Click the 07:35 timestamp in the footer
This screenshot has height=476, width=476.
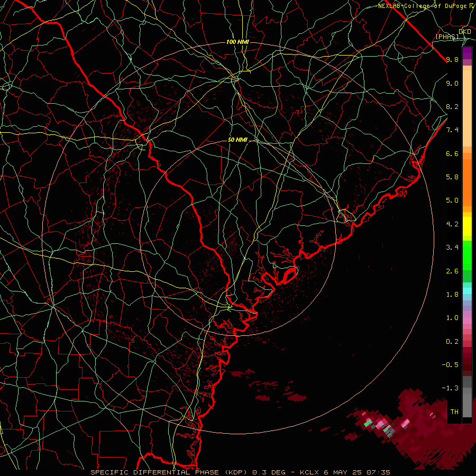pyautogui.click(x=378, y=472)
